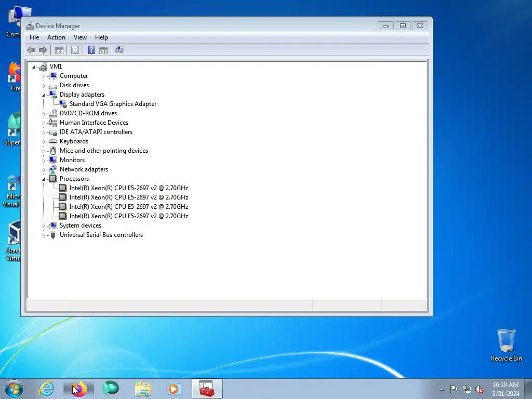
Task: Open the teal globe browser taskbar icon
Action: click(111, 389)
